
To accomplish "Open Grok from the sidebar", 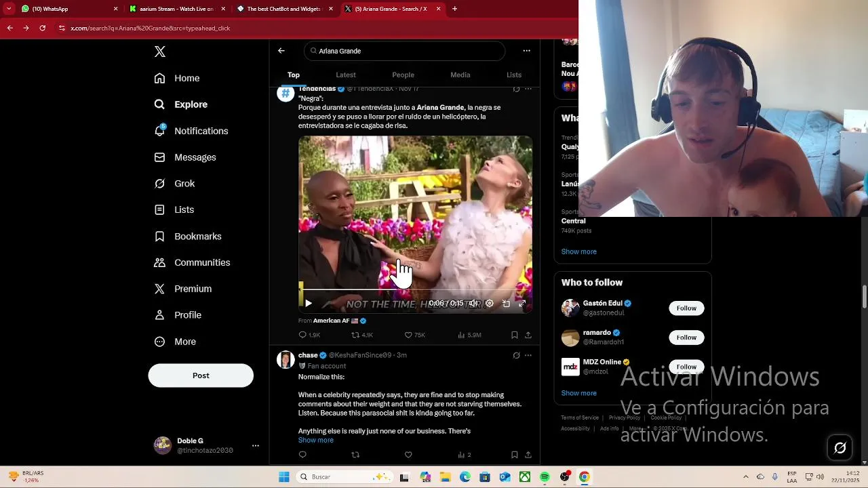I will click(174, 184).
